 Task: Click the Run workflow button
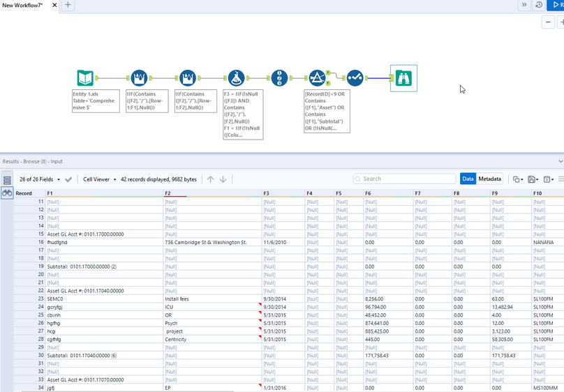(556, 5)
